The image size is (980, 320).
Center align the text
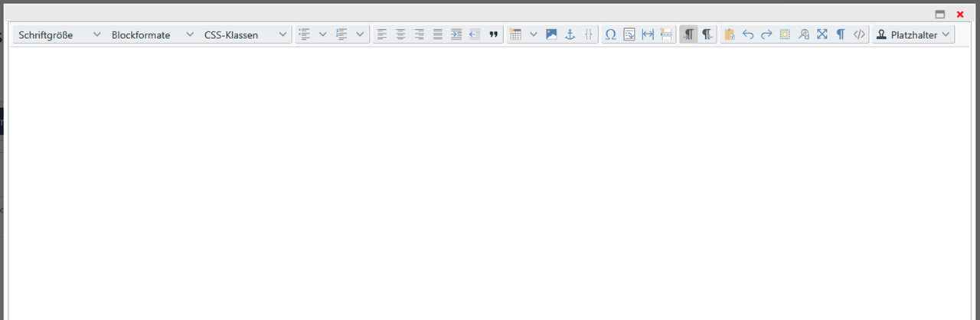tap(400, 34)
